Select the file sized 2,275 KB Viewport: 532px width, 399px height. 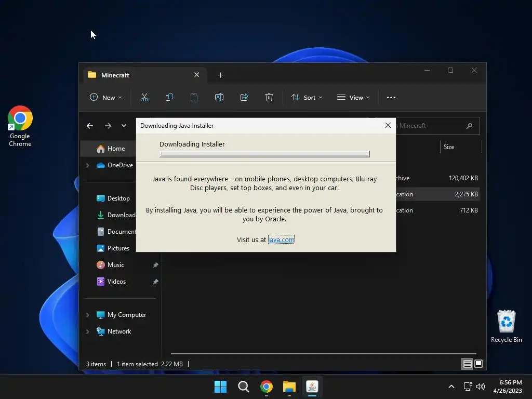pyautogui.click(x=437, y=194)
